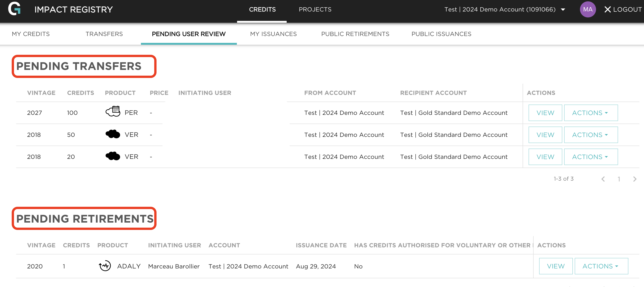Click the MA user avatar
Viewport: 644px width, 287px height.
[588, 9]
